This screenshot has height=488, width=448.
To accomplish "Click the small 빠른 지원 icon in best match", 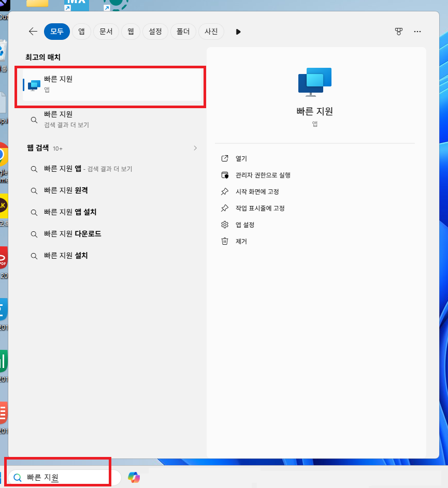I will [34, 85].
